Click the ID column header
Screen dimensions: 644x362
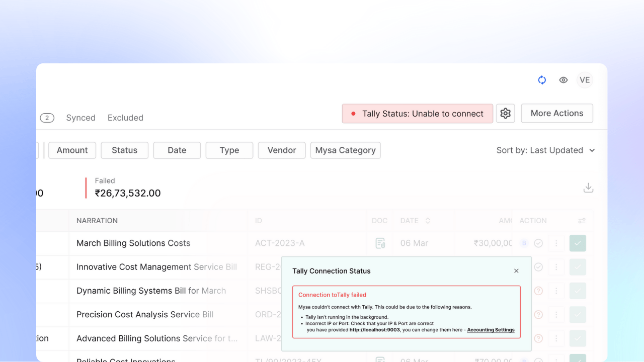[259, 221]
